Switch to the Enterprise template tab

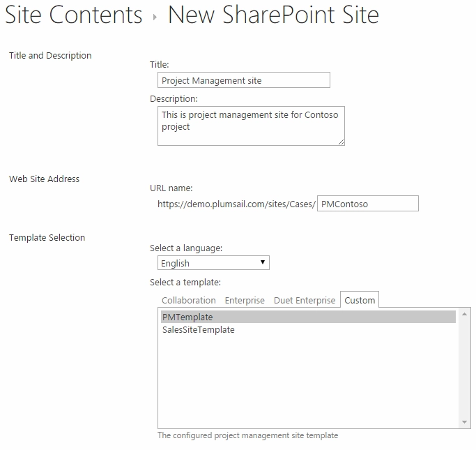245,300
